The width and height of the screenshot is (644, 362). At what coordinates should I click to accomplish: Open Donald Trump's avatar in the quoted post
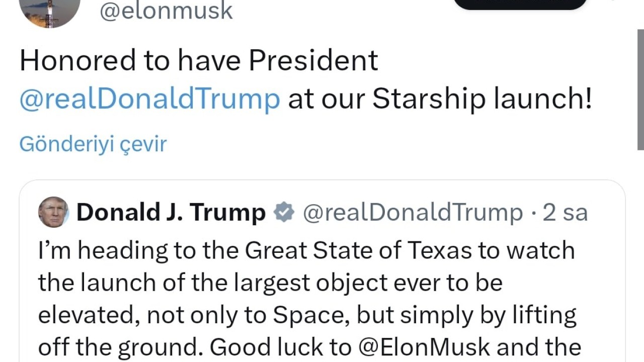(x=53, y=212)
